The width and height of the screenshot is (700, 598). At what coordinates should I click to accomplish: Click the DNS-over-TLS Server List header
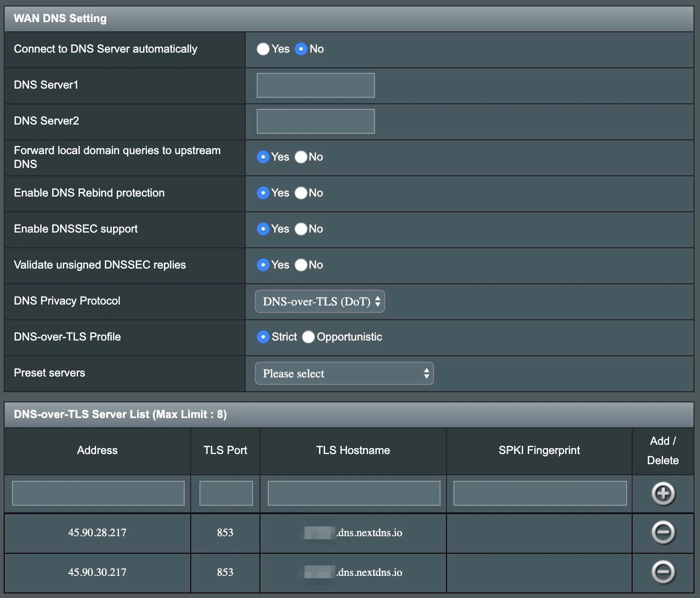click(120, 414)
